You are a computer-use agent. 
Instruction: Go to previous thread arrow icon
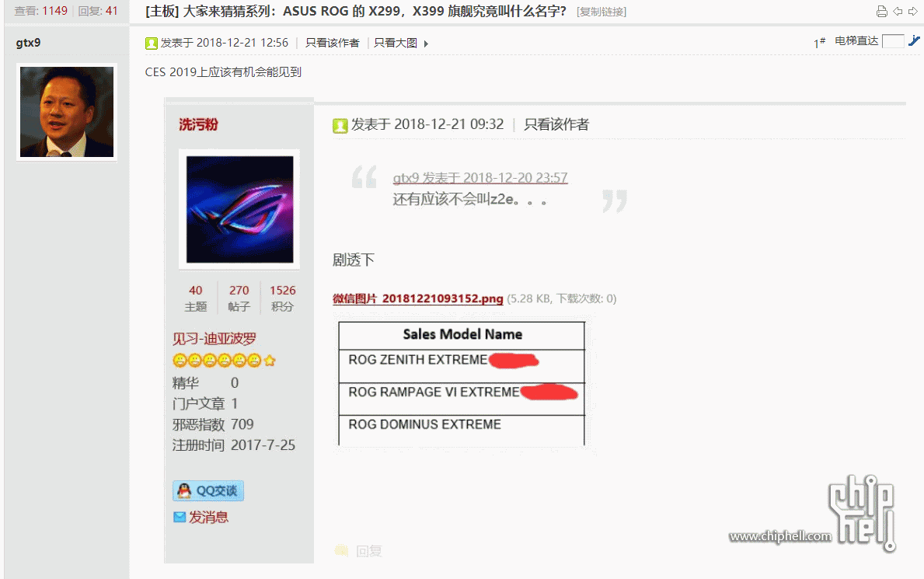pyautogui.click(x=898, y=11)
